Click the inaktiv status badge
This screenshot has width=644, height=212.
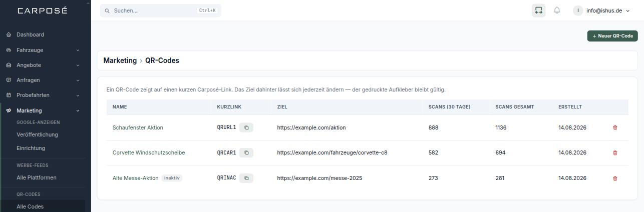pyautogui.click(x=172, y=178)
